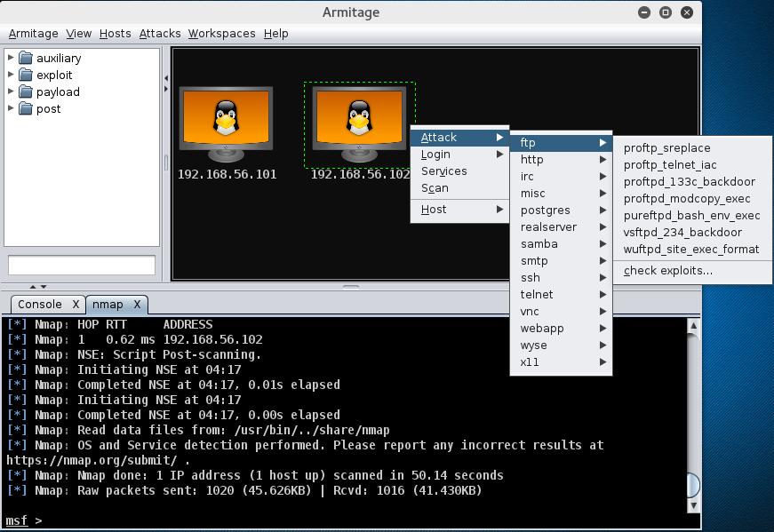Switch to the nmap tab

click(x=108, y=305)
